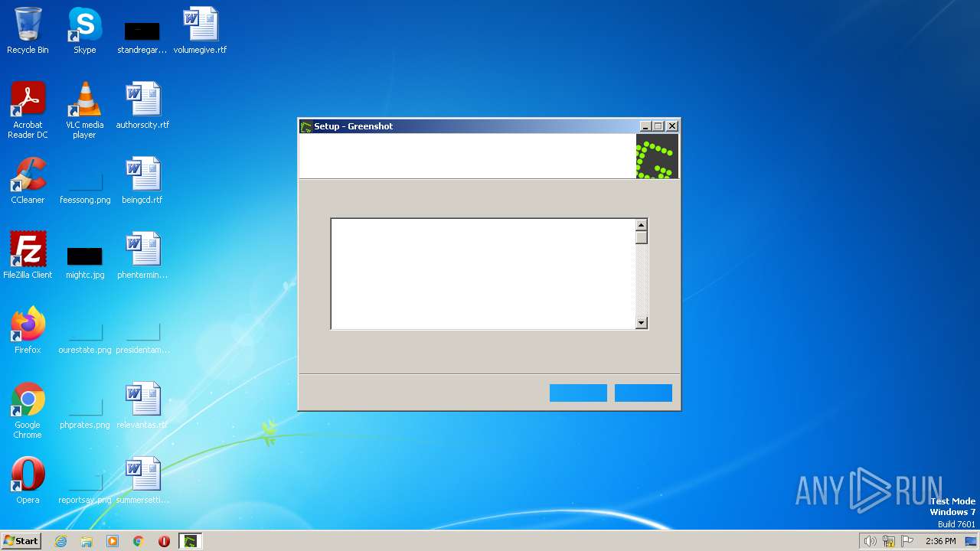Screen dimensions: 980x551
Task: Select the relevantas.rtf document
Action: click(142, 406)
